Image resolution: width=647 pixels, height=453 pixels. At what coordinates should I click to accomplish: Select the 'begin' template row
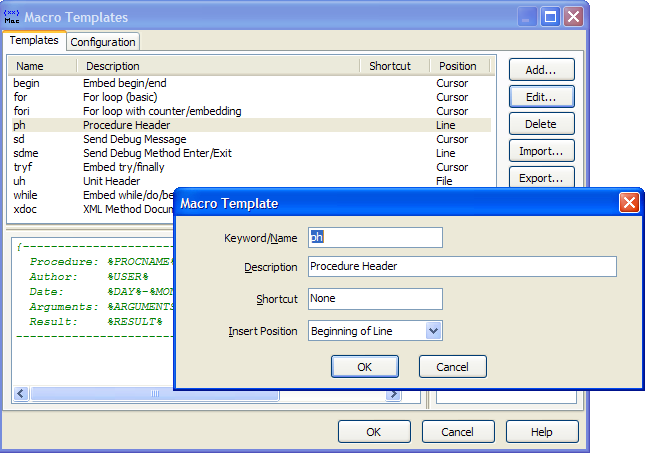[27, 83]
